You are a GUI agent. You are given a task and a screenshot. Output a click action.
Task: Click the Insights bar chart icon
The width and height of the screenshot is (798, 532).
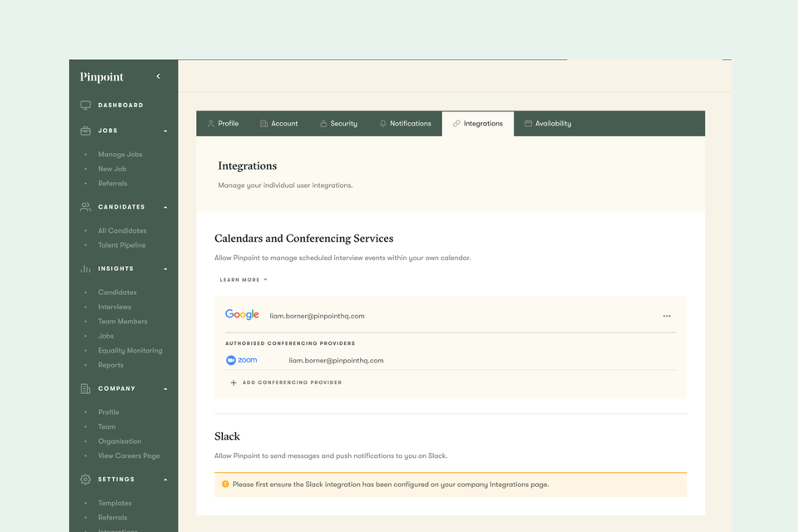[86, 268]
